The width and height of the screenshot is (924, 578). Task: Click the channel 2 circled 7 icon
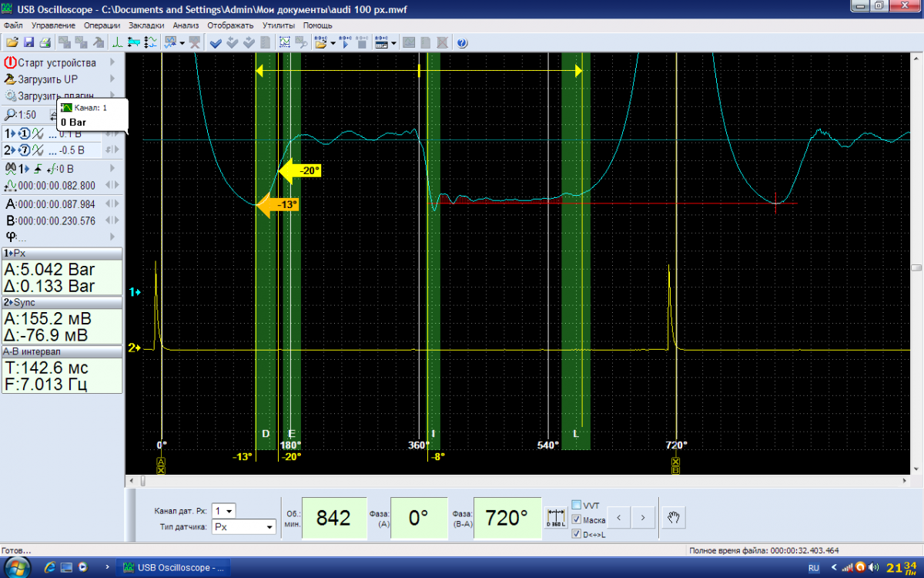(x=23, y=150)
